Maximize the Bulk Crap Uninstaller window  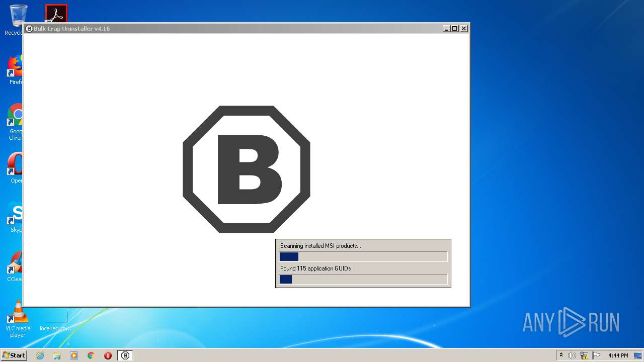[455, 29]
